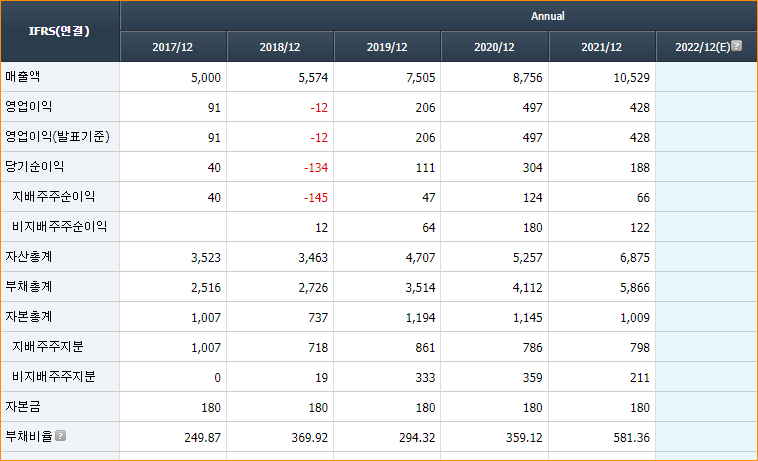Click the 부채비율 value 369.92
This screenshot has height=461, width=758.
(x=310, y=437)
